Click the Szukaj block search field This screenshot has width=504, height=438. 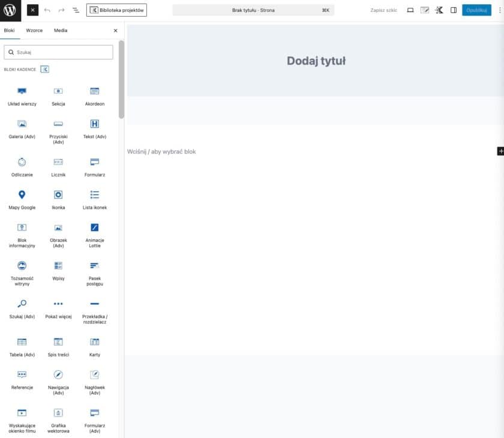(x=58, y=52)
